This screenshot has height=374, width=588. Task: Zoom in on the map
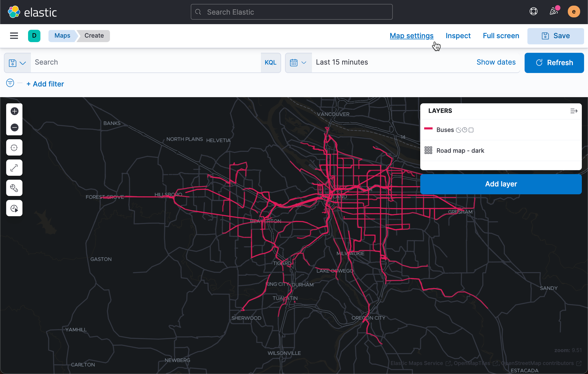(x=14, y=111)
